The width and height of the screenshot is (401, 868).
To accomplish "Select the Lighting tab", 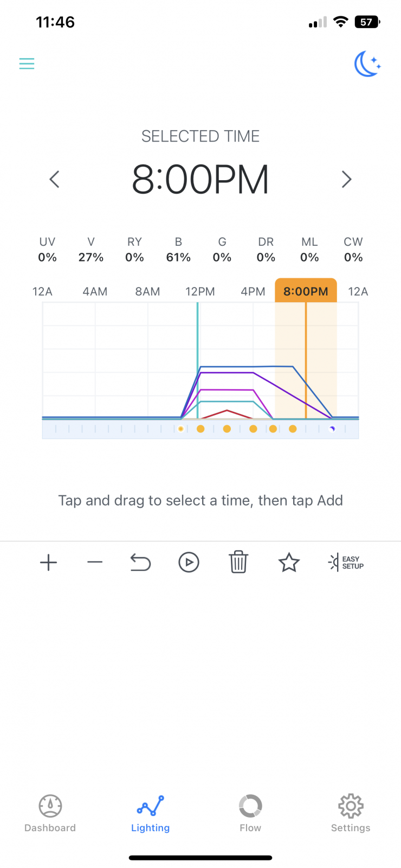I will (x=150, y=813).
